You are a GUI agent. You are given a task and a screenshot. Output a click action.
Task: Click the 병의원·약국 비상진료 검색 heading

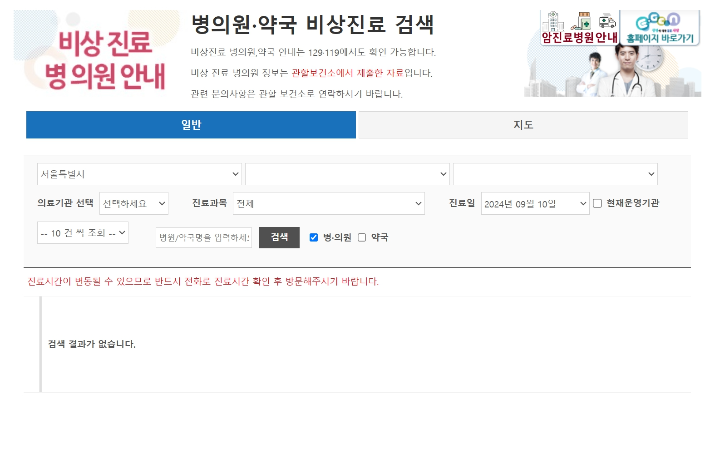click(x=312, y=24)
